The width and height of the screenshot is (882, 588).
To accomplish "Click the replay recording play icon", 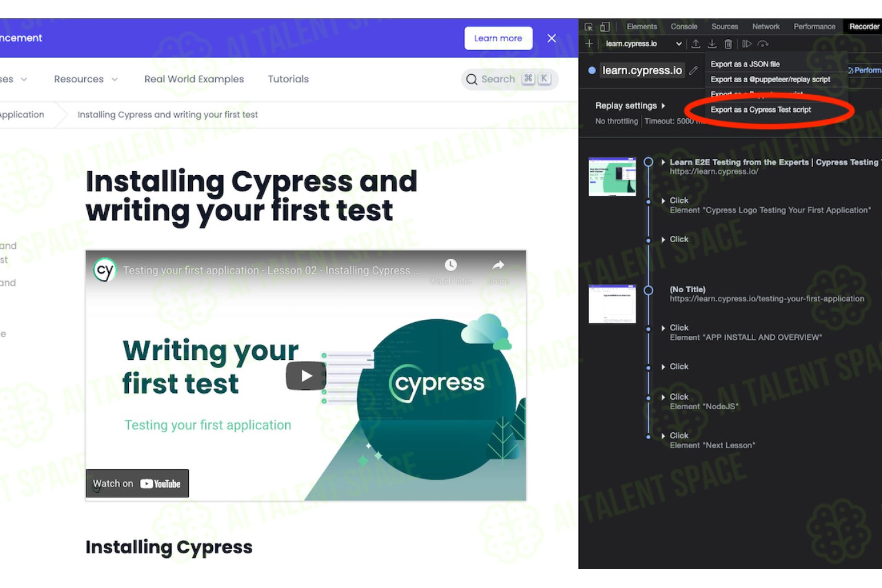I will 747,44.
